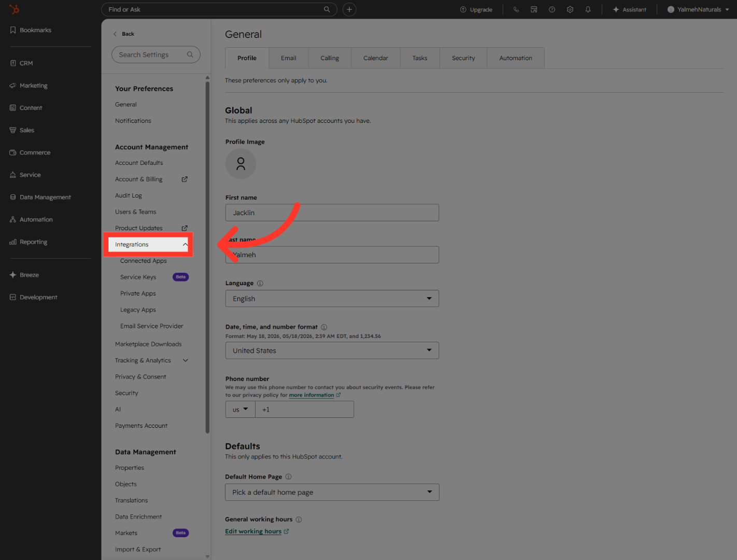
Task: Switch to the Automation tab
Action: point(516,58)
